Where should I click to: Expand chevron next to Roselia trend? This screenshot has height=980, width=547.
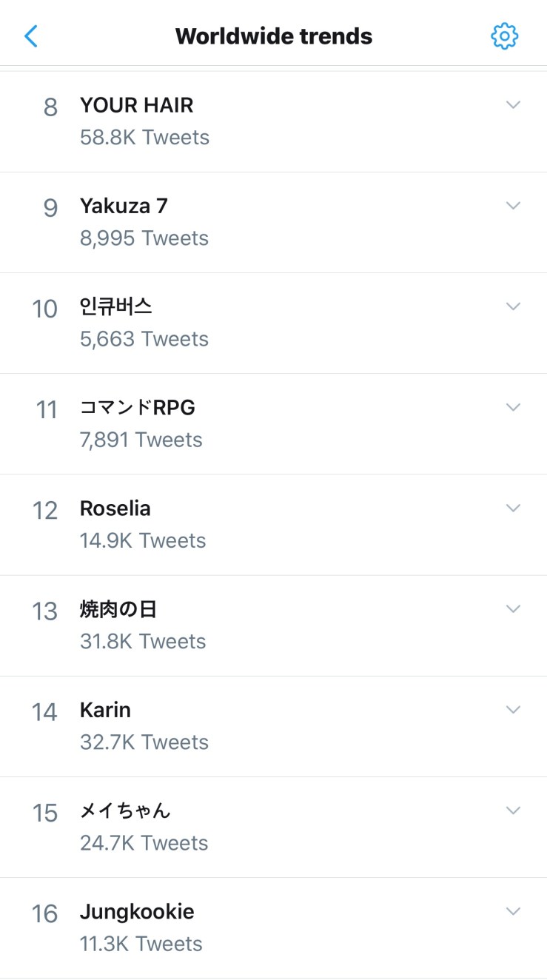coord(513,508)
